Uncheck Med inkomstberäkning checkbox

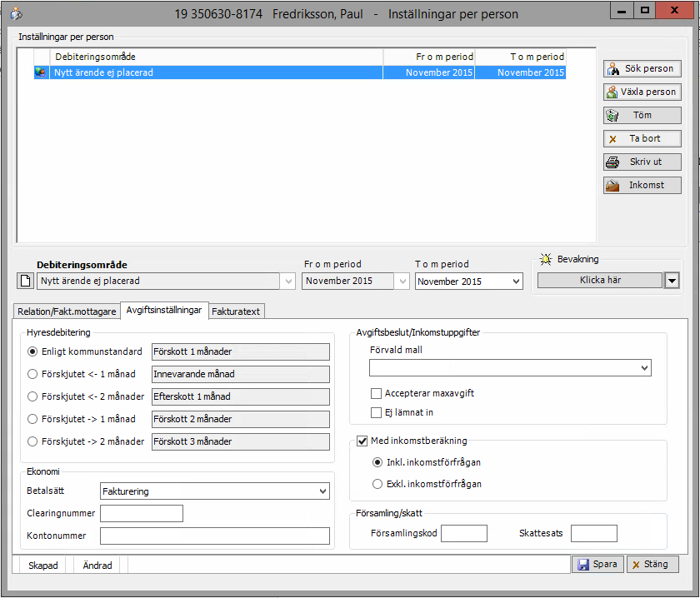[x=362, y=441]
